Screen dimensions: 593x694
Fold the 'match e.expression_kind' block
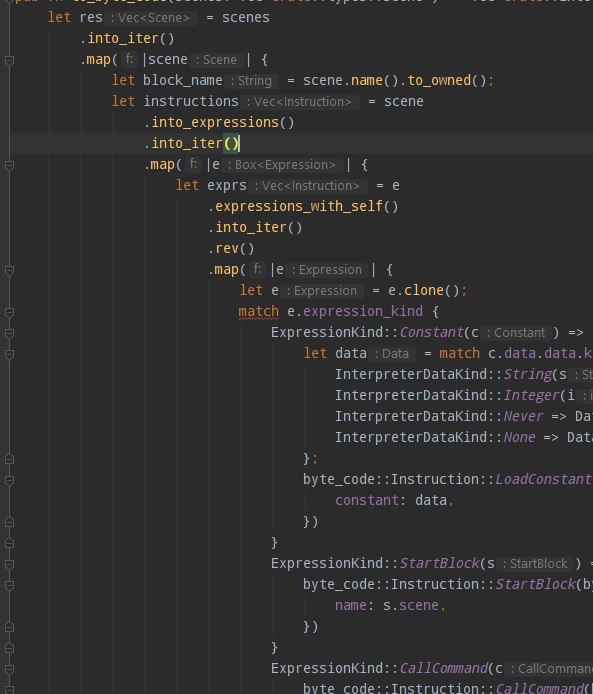tap(9, 312)
